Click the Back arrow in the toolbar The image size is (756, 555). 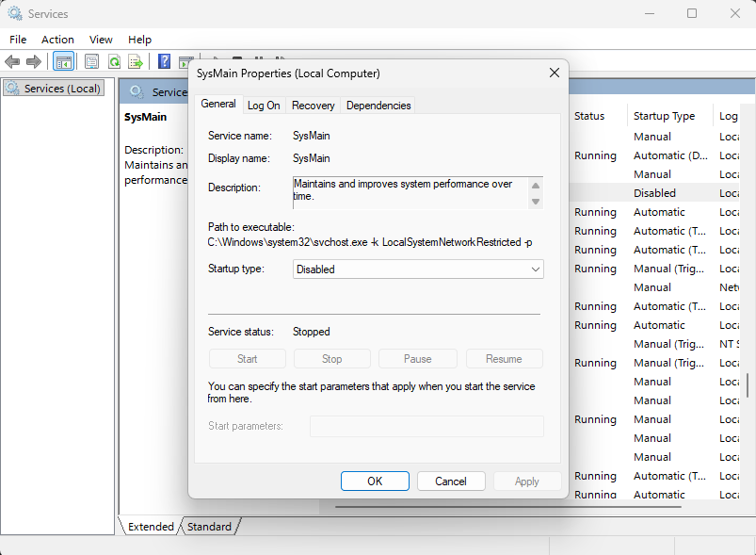pos(12,62)
